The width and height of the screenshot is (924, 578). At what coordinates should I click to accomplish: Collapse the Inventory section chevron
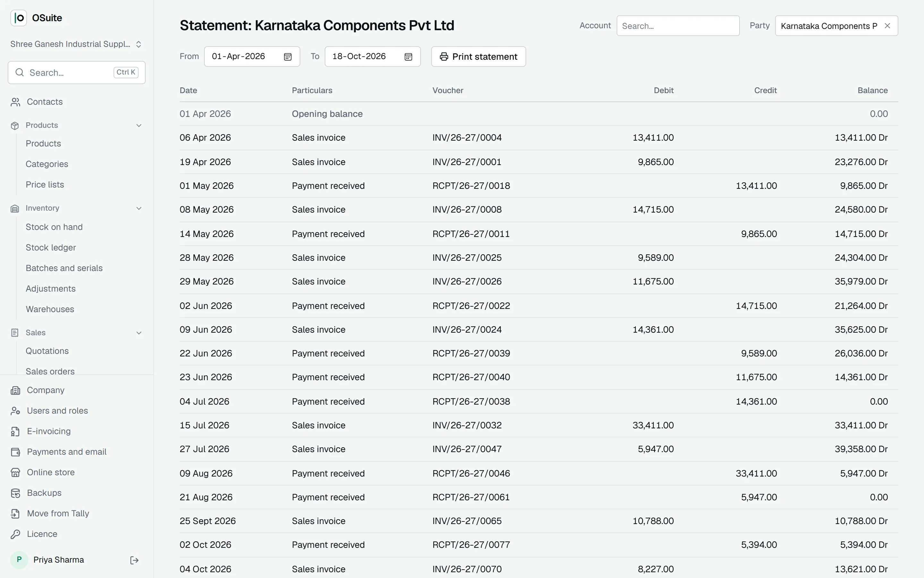coord(139,208)
